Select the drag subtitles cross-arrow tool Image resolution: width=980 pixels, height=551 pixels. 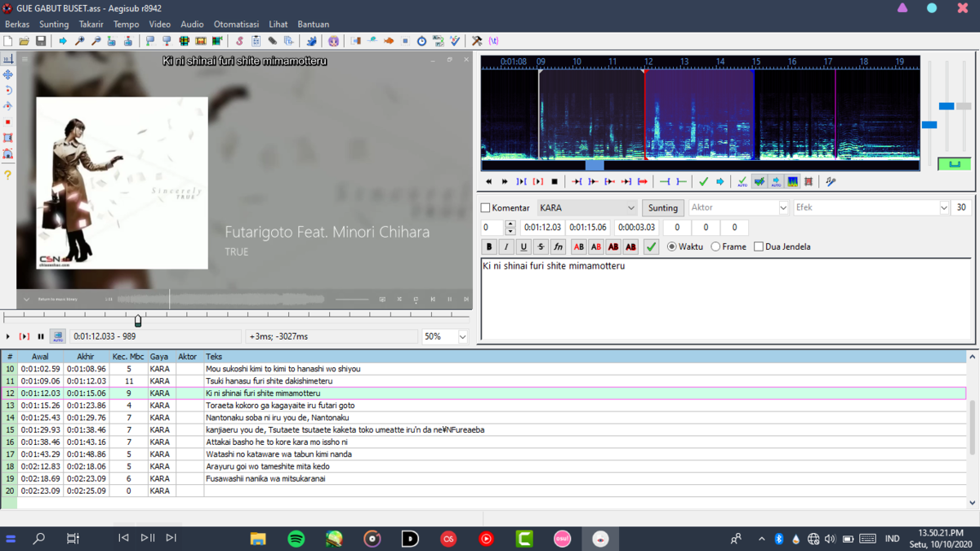(x=7, y=74)
